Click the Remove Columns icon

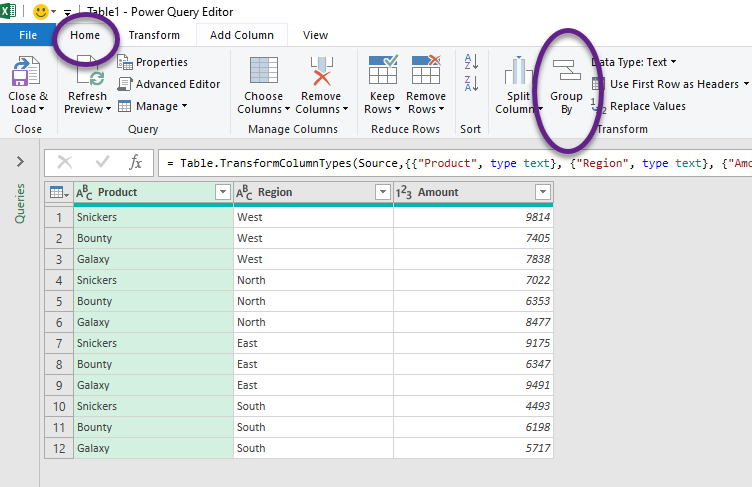click(x=321, y=71)
